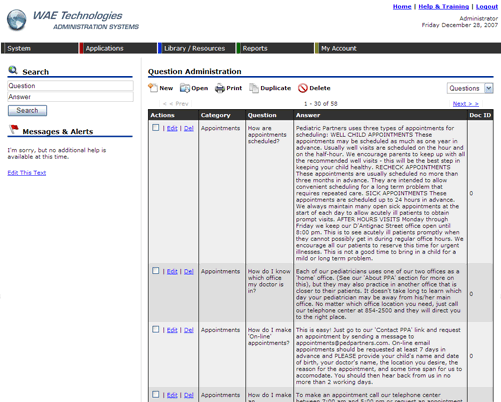Image resolution: width=501 pixels, height=402 pixels.
Task: Click the Messages & Alerts flag icon
Action: [14, 129]
